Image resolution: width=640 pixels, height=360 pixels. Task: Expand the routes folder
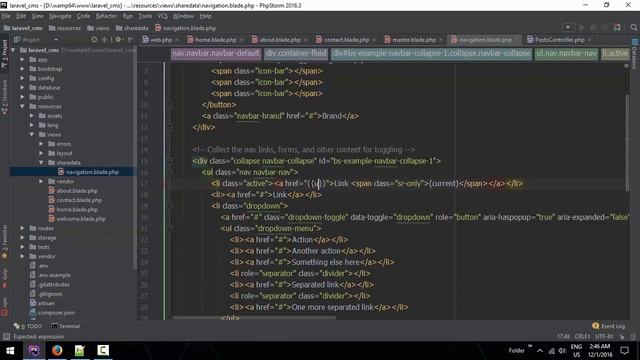click(x=22, y=228)
